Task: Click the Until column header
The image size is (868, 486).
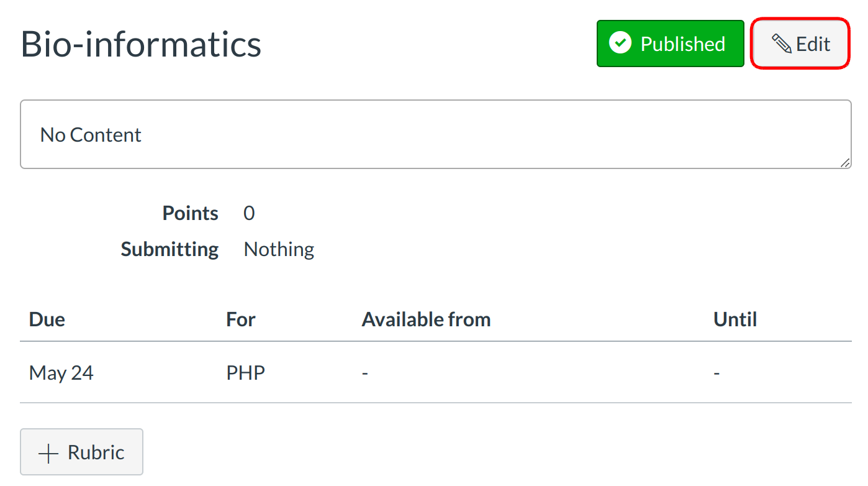Action: point(735,319)
